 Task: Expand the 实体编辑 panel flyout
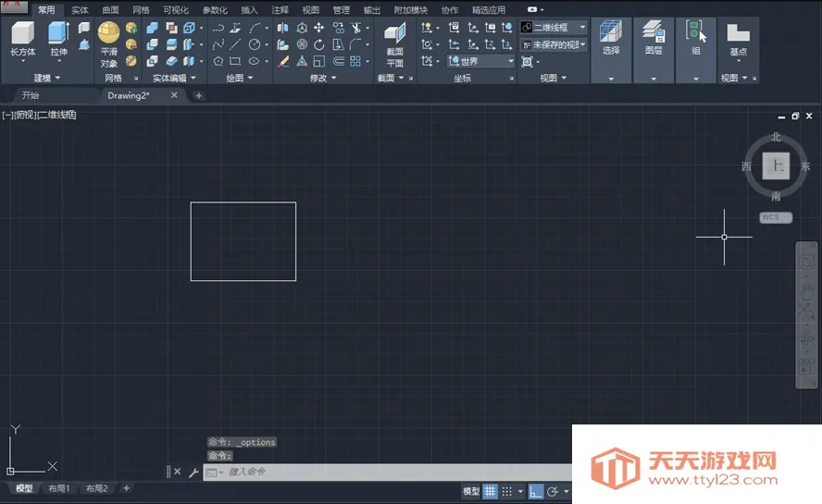tap(174, 78)
